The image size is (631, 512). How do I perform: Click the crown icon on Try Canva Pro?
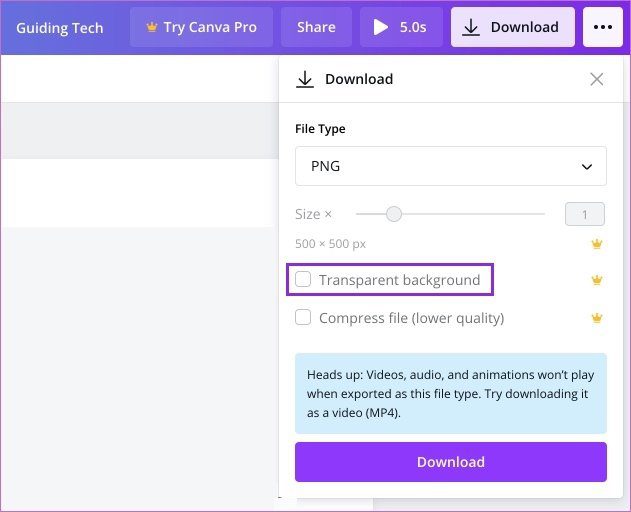pos(152,27)
